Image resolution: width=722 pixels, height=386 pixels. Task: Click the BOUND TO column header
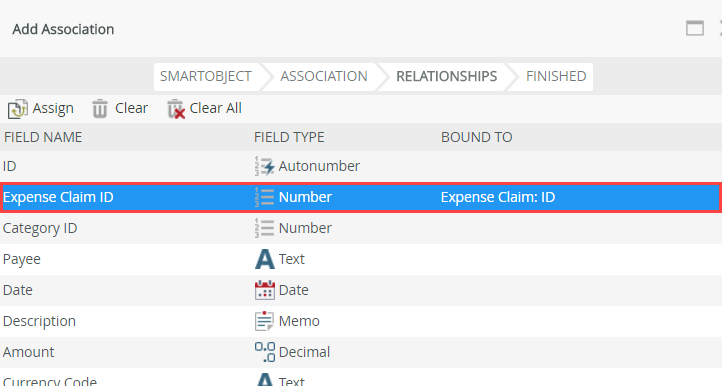click(477, 137)
